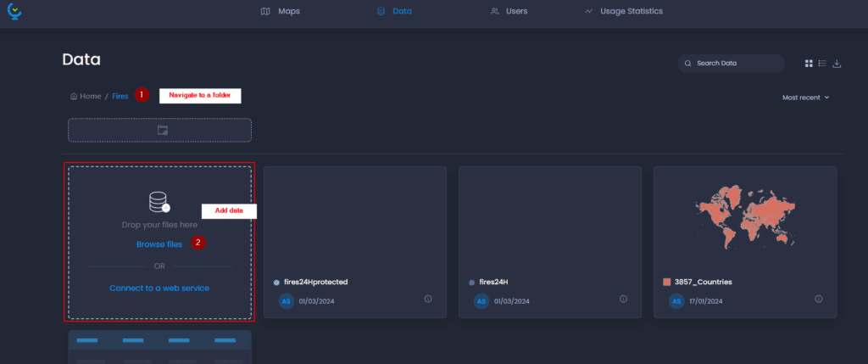Image resolution: width=868 pixels, height=364 pixels.
Task: Open the Users tab
Action: [509, 11]
